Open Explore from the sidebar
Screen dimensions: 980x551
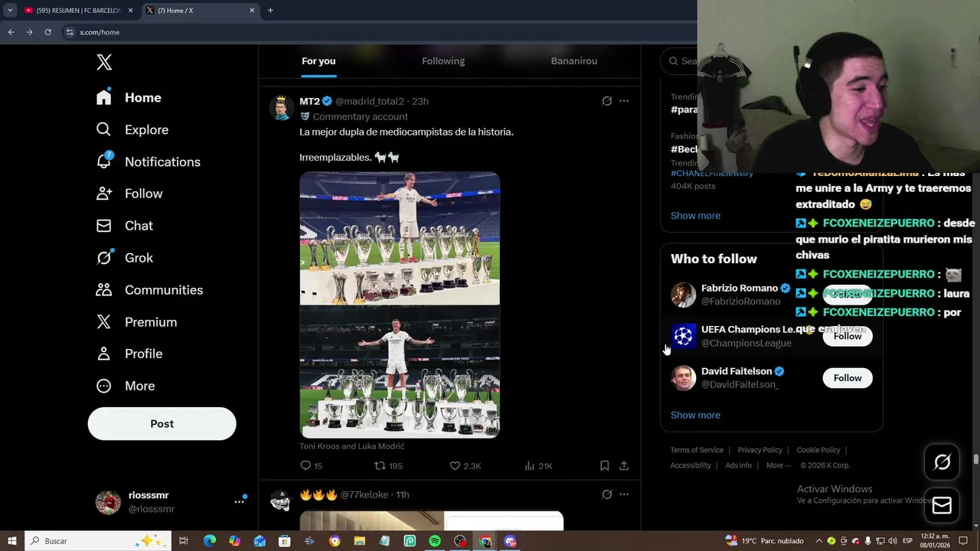pyautogui.click(x=132, y=130)
